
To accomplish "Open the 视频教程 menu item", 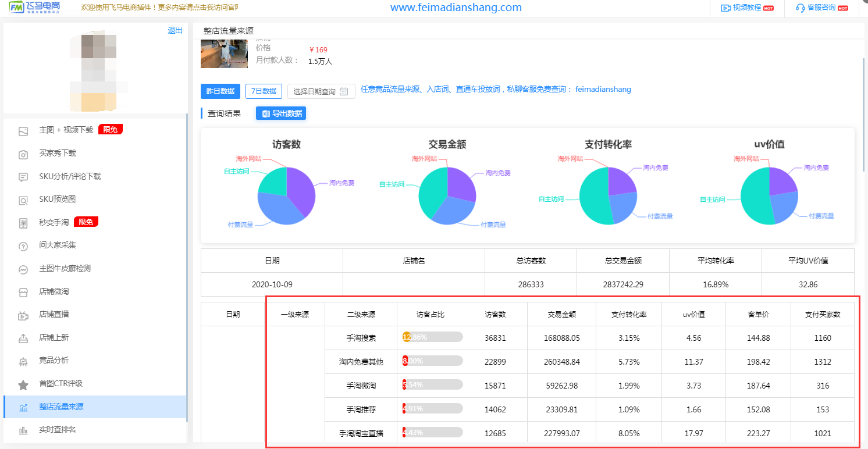I will pos(746,8).
